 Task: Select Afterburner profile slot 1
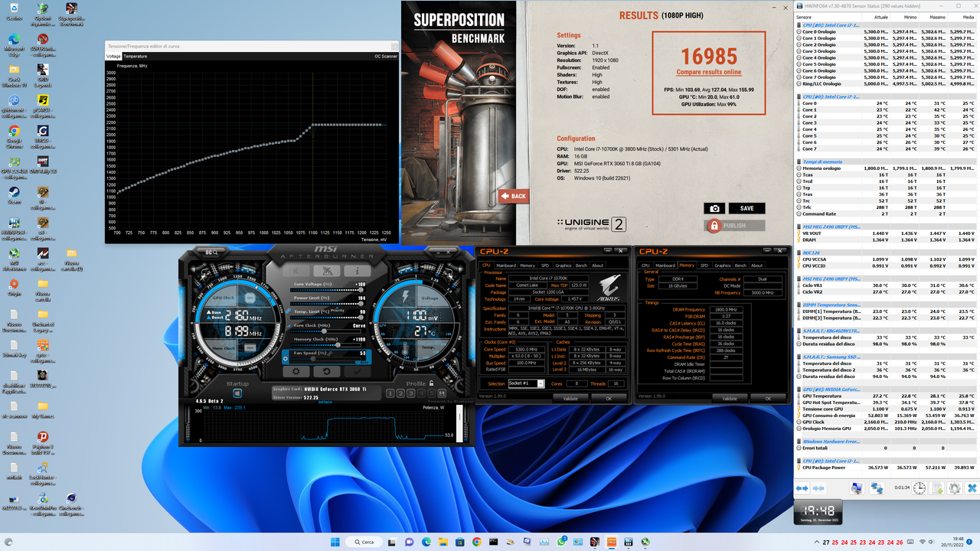click(390, 393)
